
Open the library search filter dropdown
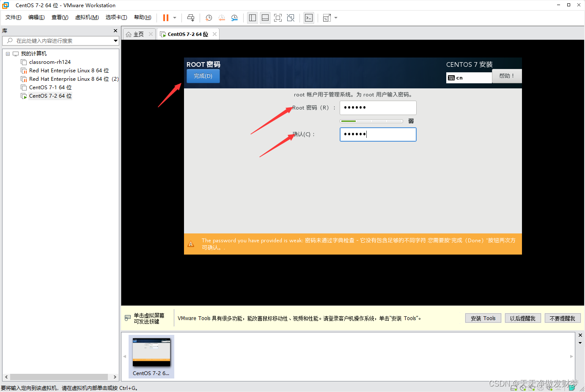115,41
